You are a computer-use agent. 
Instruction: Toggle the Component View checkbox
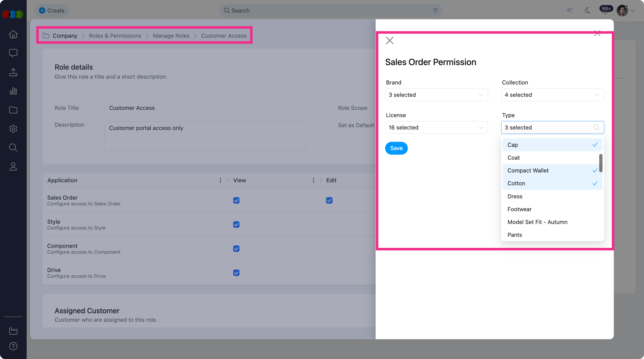(x=236, y=249)
